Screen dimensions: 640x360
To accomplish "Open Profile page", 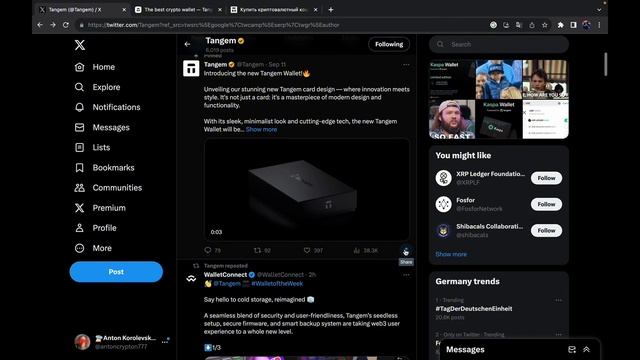I will [x=96, y=228].
